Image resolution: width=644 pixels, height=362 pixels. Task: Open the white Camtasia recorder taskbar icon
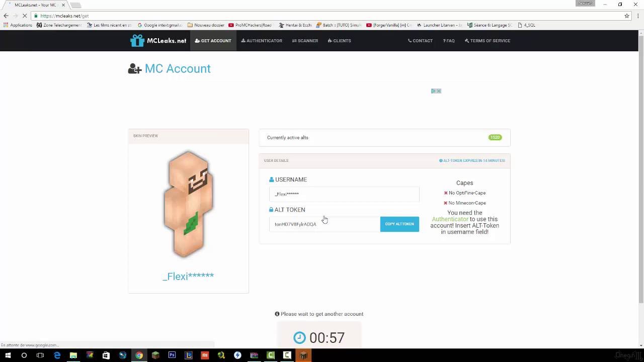coord(287,355)
